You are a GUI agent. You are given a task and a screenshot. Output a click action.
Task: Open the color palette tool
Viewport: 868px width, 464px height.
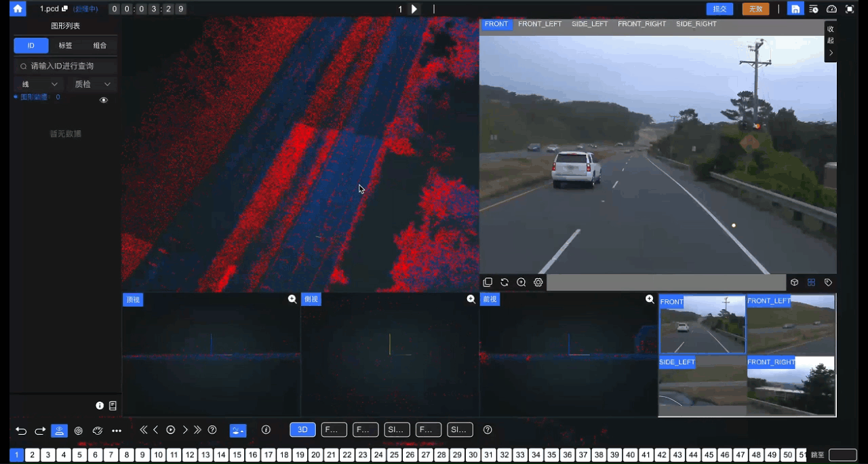point(97,430)
